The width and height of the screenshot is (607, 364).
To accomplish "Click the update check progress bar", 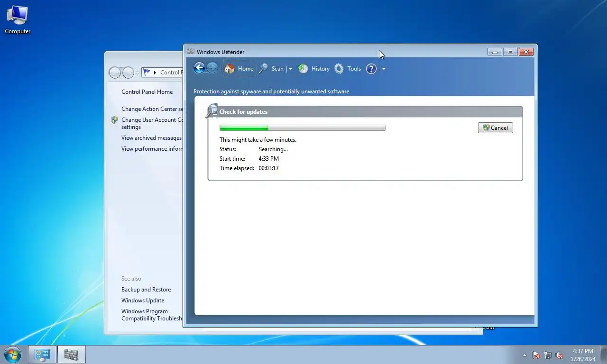I will click(x=303, y=128).
